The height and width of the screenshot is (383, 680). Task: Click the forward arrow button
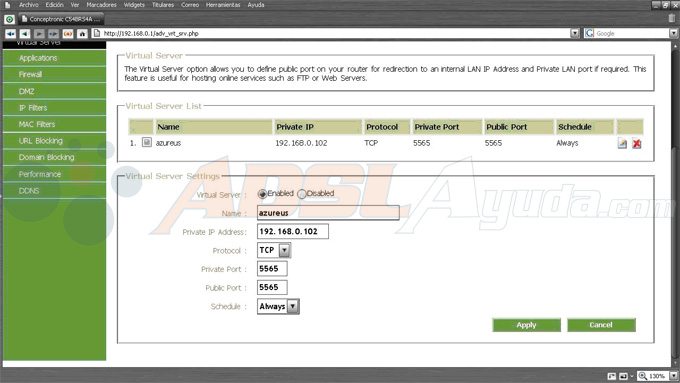[x=39, y=33]
